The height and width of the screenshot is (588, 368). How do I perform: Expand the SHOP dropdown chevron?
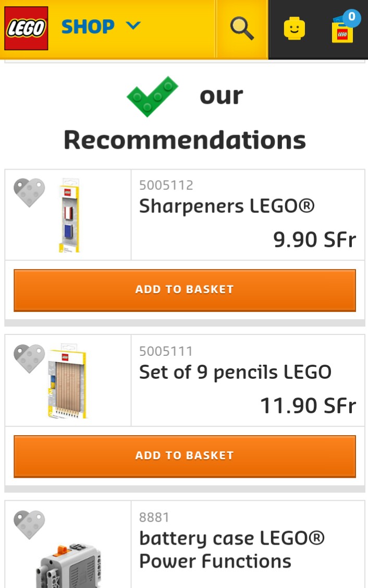[x=133, y=26]
